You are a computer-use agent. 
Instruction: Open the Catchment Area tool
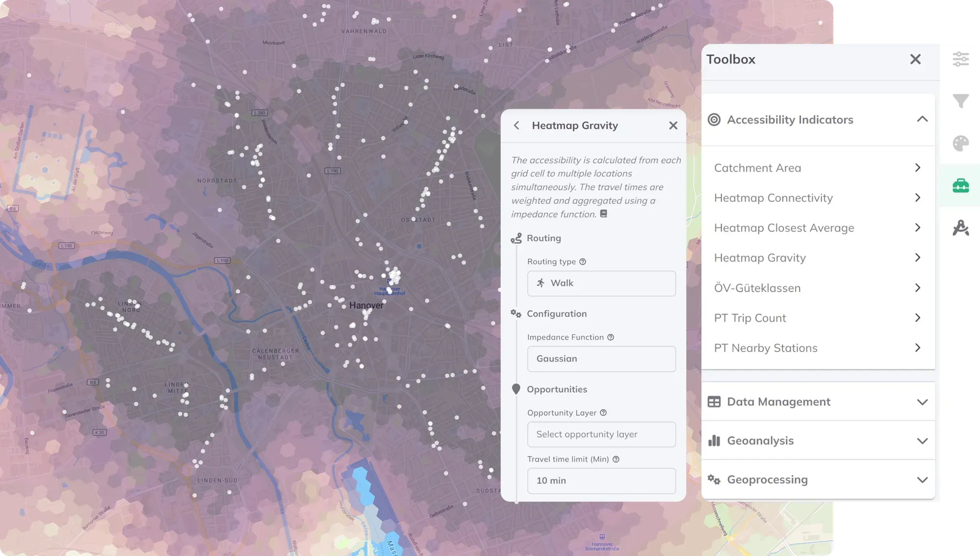818,168
